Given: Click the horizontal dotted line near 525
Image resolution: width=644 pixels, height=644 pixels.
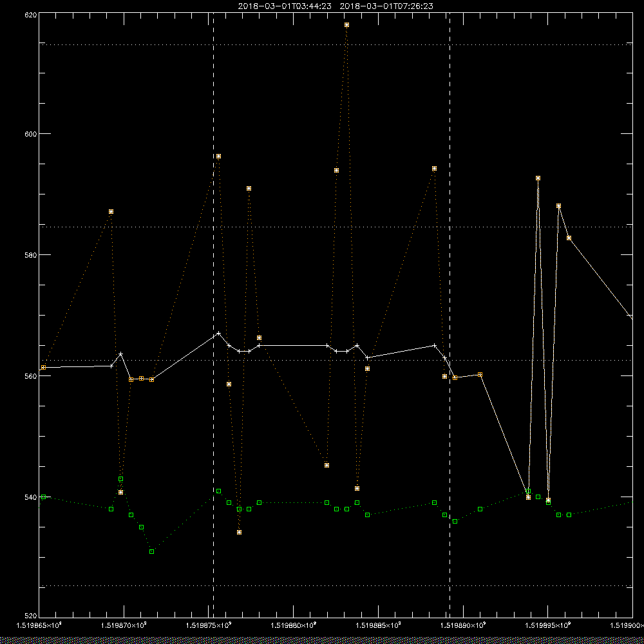Looking at the screenshot, I should coord(336,585).
